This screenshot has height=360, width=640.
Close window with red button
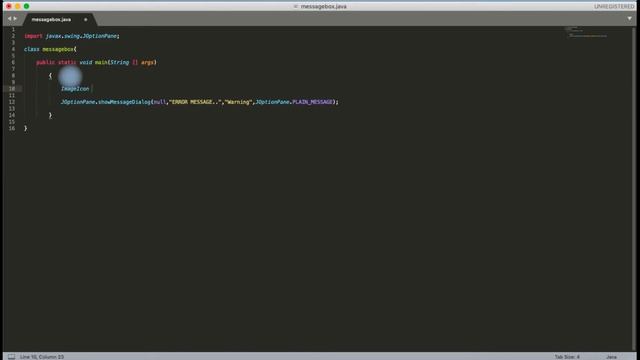pos(9,6)
